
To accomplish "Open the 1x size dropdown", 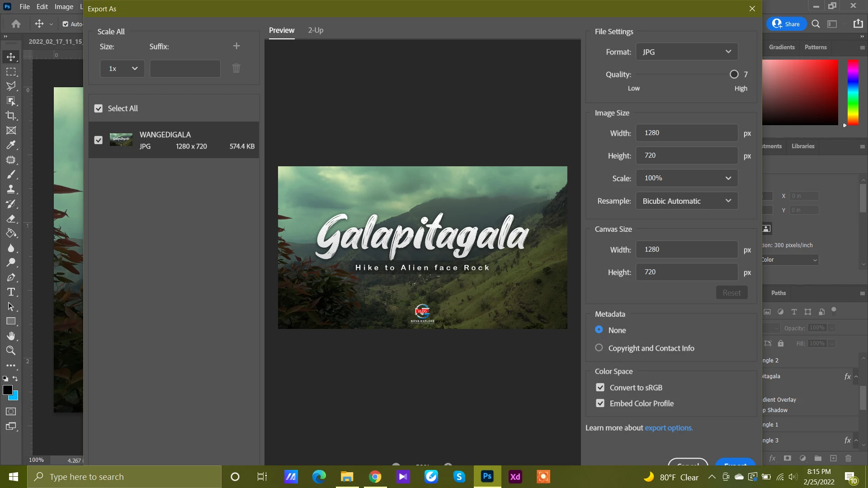I will tap(122, 69).
